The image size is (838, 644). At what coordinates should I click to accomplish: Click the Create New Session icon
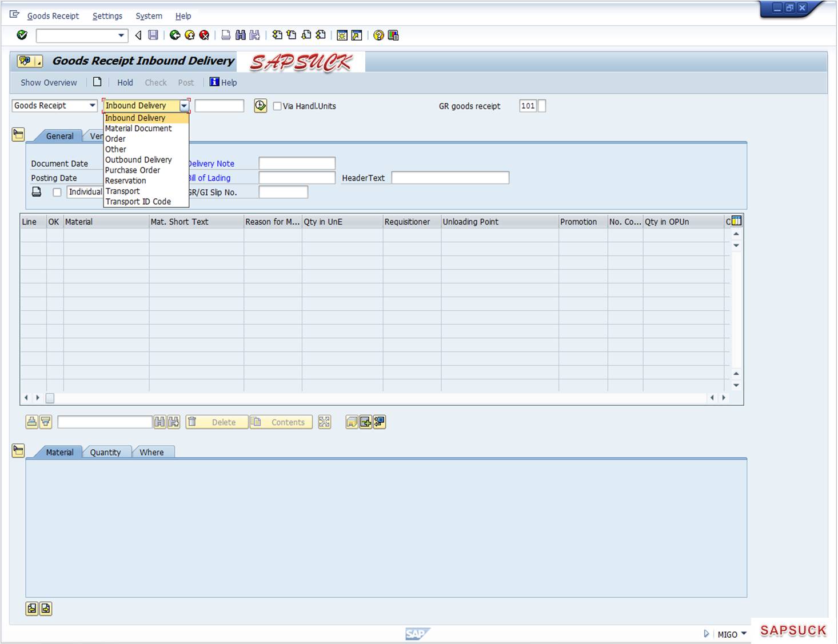pos(342,35)
